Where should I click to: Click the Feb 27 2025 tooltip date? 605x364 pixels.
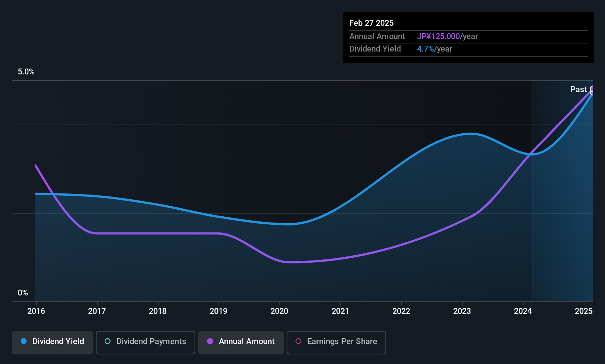pos(371,23)
